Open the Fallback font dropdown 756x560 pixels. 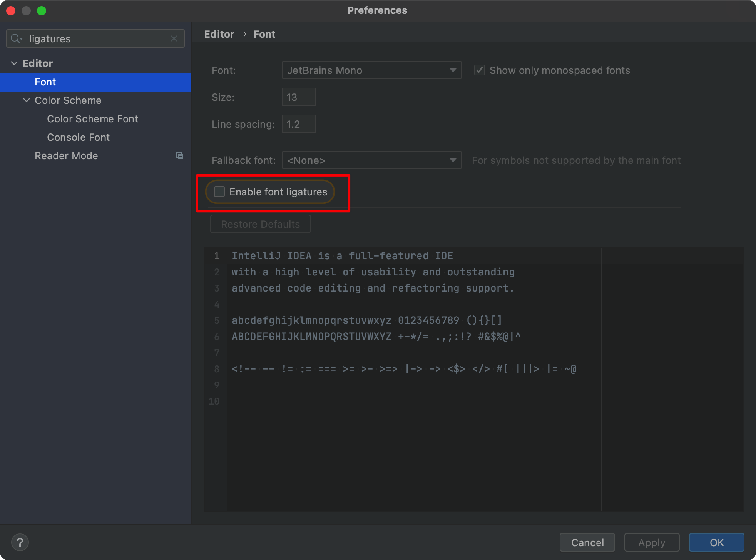pyautogui.click(x=371, y=160)
